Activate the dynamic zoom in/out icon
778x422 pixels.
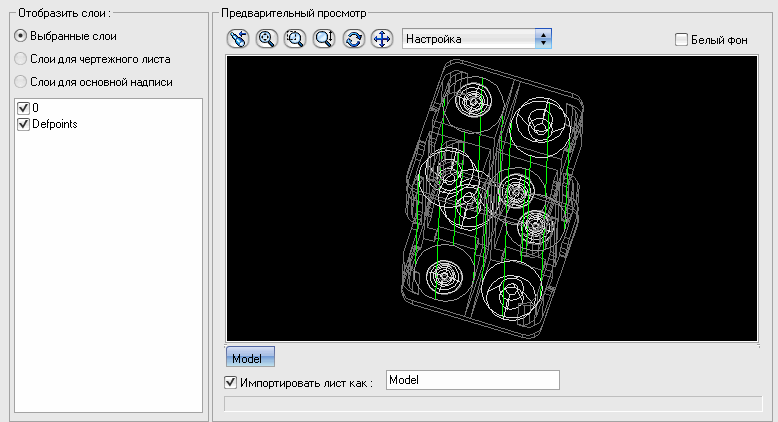(x=323, y=39)
